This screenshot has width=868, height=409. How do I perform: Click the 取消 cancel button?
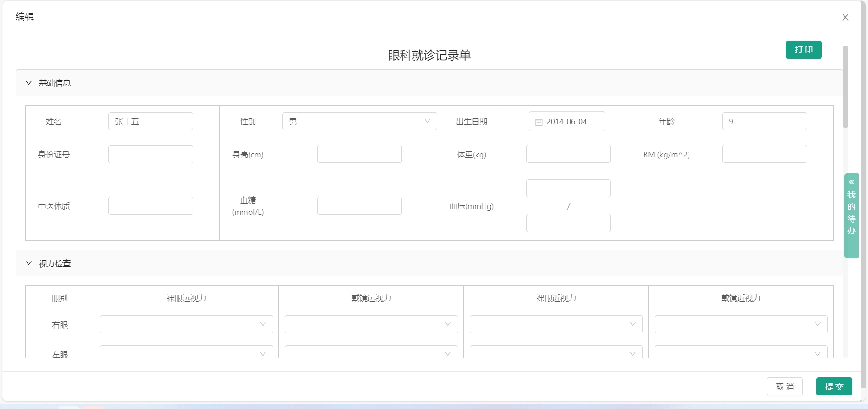(785, 386)
